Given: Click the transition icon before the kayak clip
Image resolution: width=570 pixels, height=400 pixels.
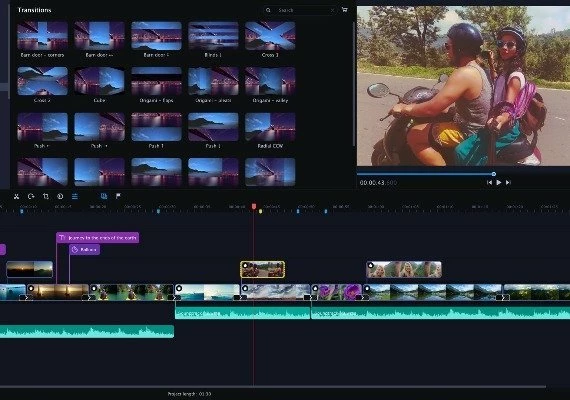Looking at the screenshot, I should click(87, 297).
